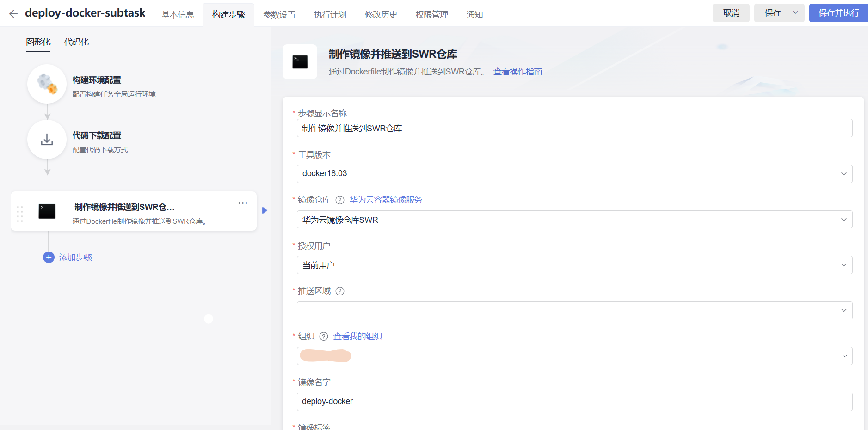This screenshot has height=430, width=868.
Task: Open the 工具版本 docker18.03 dropdown
Action: pos(574,174)
